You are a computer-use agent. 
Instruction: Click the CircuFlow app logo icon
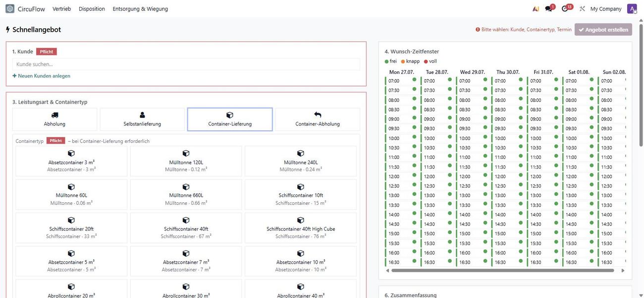(10, 9)
